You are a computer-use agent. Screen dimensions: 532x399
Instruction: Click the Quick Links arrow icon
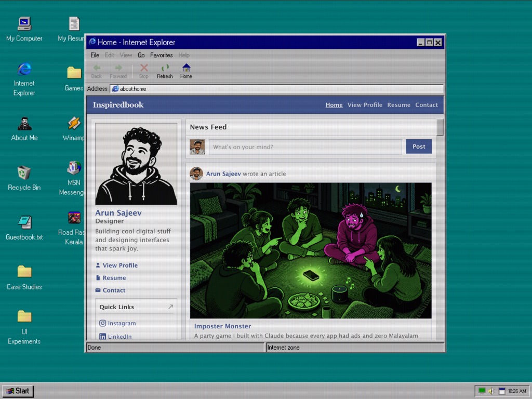170,307
